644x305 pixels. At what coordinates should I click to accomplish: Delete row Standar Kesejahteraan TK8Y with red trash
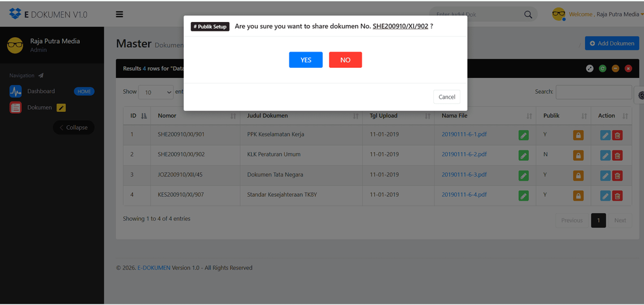pyautogui.click(x=618, y=196)
